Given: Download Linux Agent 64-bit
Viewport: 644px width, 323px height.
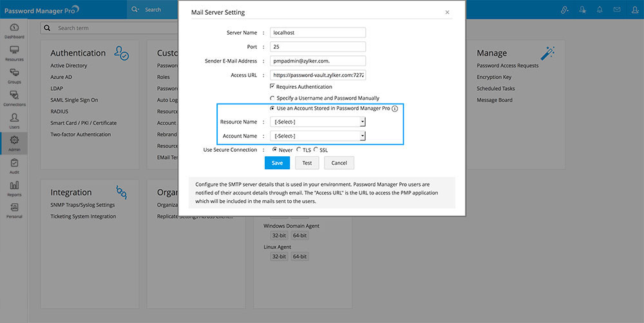Looking at the screenshot, I should click(x=300, y=257).
